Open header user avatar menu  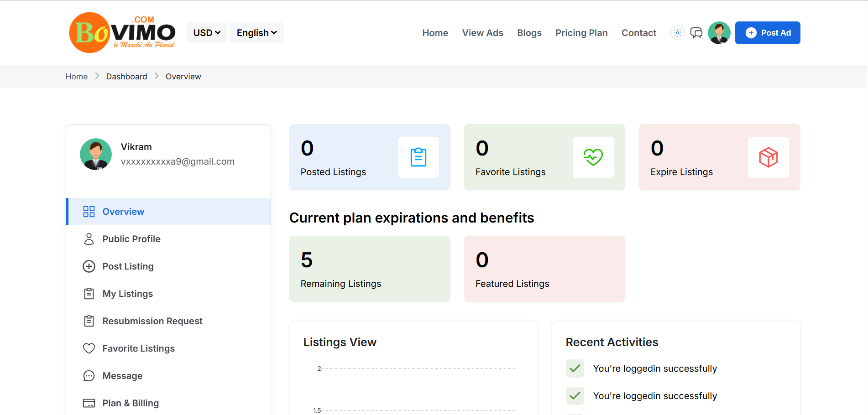(x=719, y=33)
